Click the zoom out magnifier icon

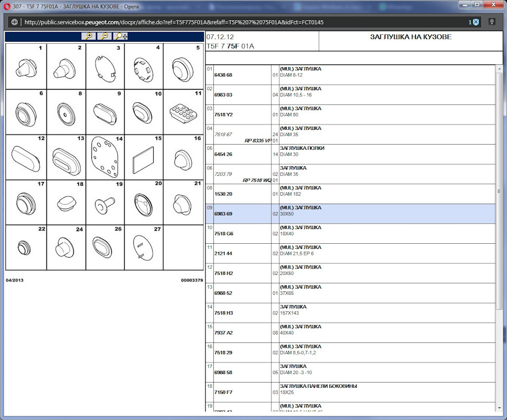[x=105, y=36]
